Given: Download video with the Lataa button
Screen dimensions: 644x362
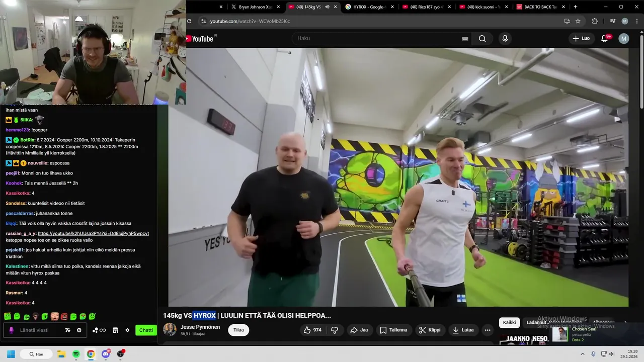Looking at the screenshot, I should (x=463, y=330).
